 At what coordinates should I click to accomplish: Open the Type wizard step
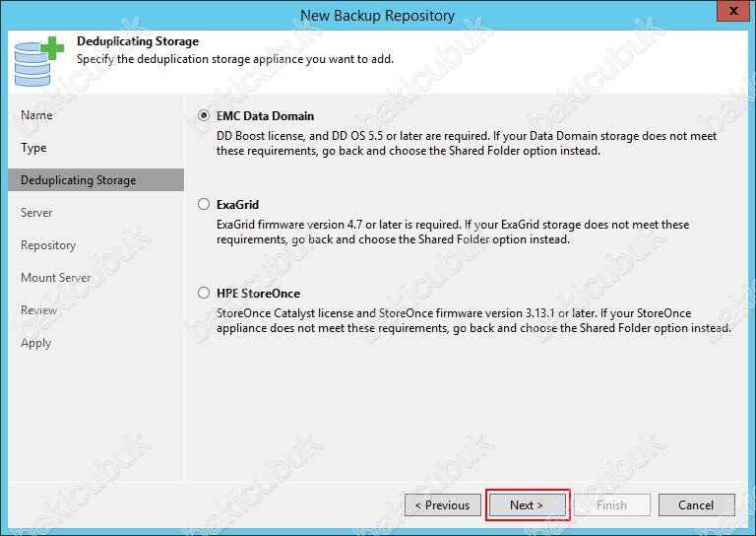point(33,148)
